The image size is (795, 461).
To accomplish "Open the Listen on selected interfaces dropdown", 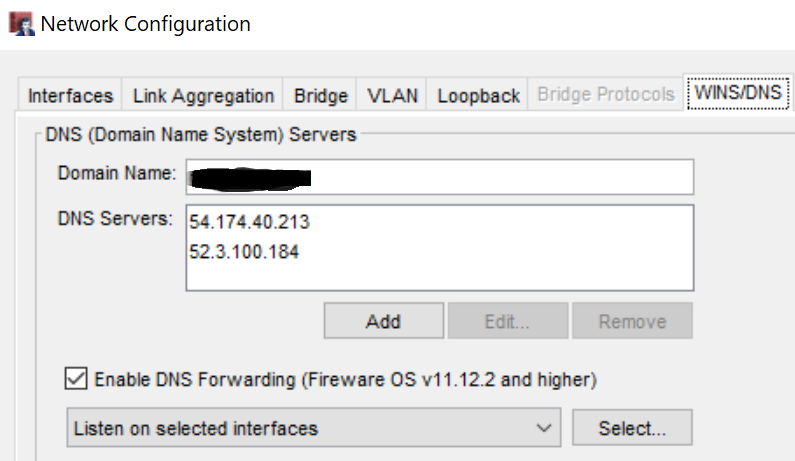I will (314, 428).
